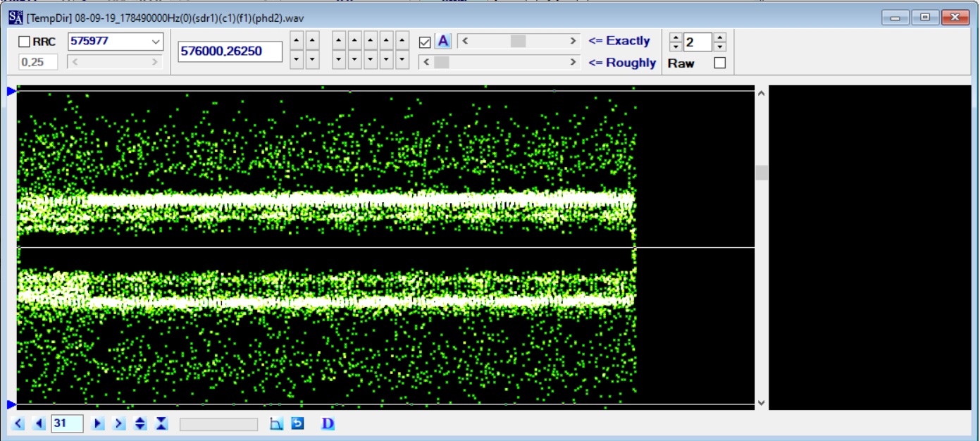Maximize the signal analyzer window
Viewport: 980px width, 441px height.
pos(925,17)
